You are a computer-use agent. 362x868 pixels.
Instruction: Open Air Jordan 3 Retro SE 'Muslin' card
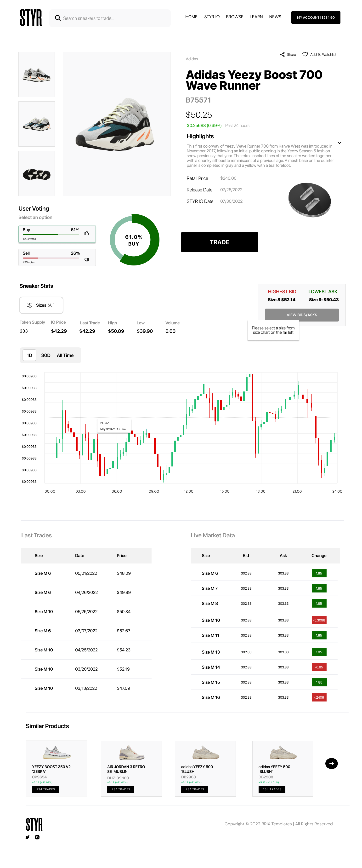131,769
